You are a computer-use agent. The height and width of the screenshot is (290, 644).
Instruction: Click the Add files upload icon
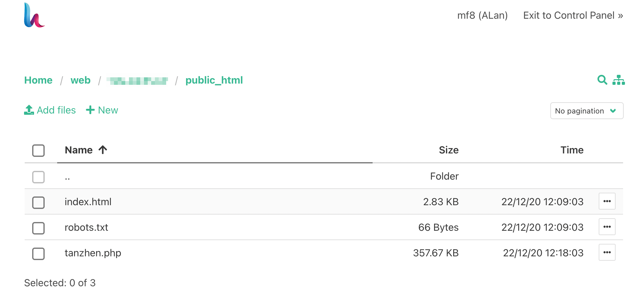(29, 110)
